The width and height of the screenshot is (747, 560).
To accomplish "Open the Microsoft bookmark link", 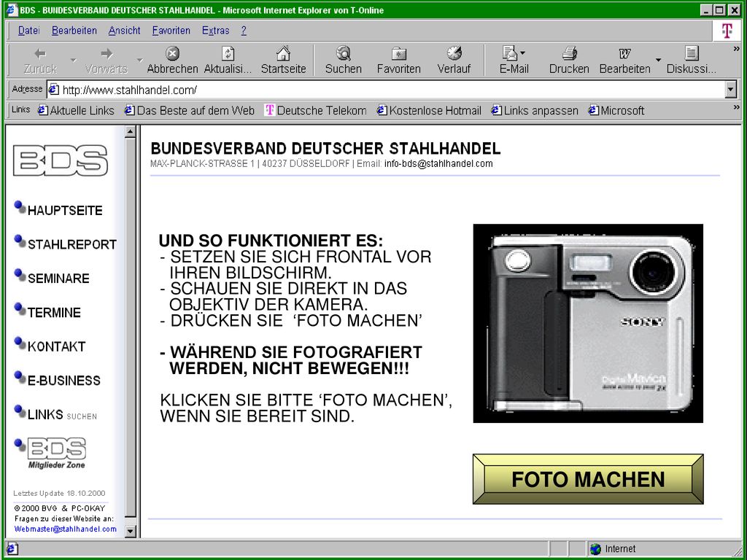I will coord(616,111).
